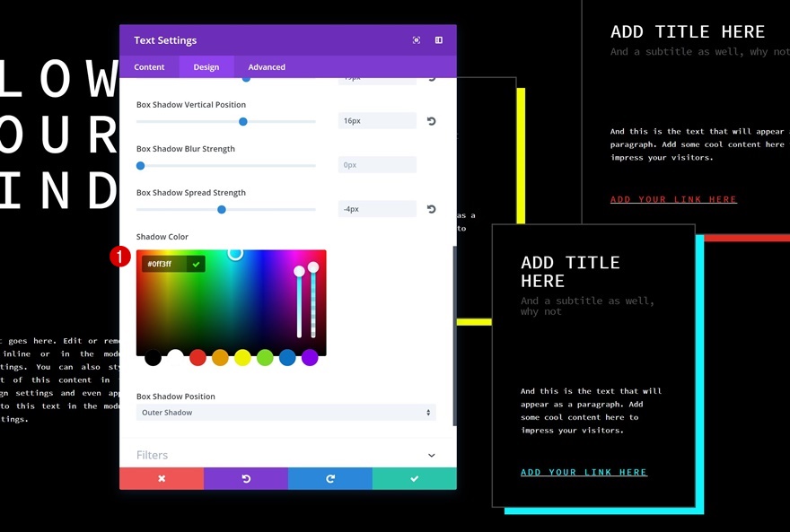The width and height of the screenshot is (790, 532).
Task: Discard changes with the red X button
Action: point(162,479)
